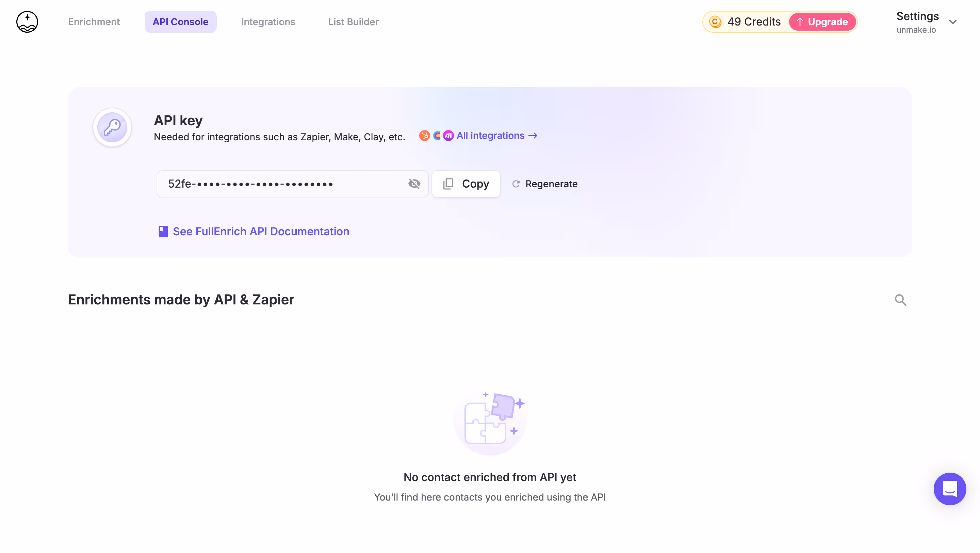Click the gold credits coin icon
Screen dimensions: 980x553
tap(715, 22)
